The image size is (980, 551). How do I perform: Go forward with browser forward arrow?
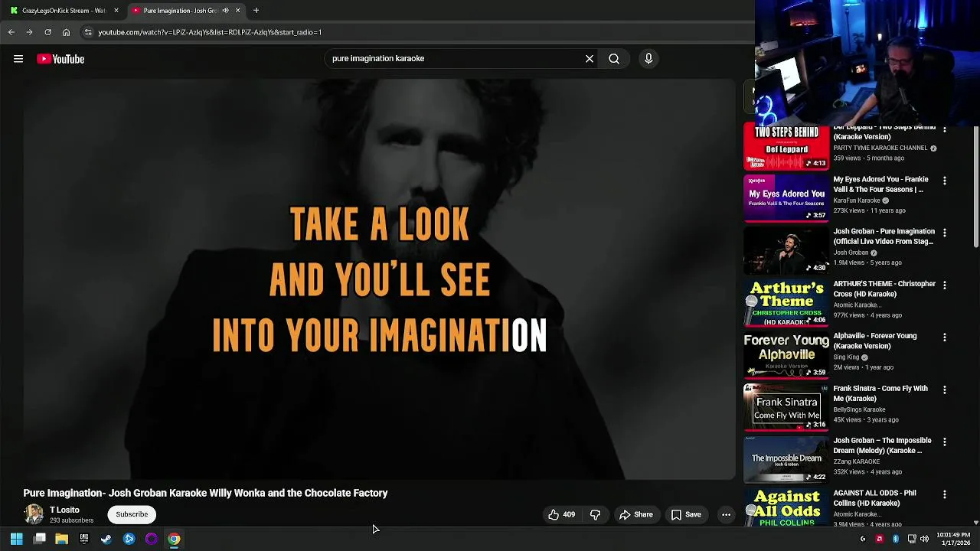tap(29, 32)
